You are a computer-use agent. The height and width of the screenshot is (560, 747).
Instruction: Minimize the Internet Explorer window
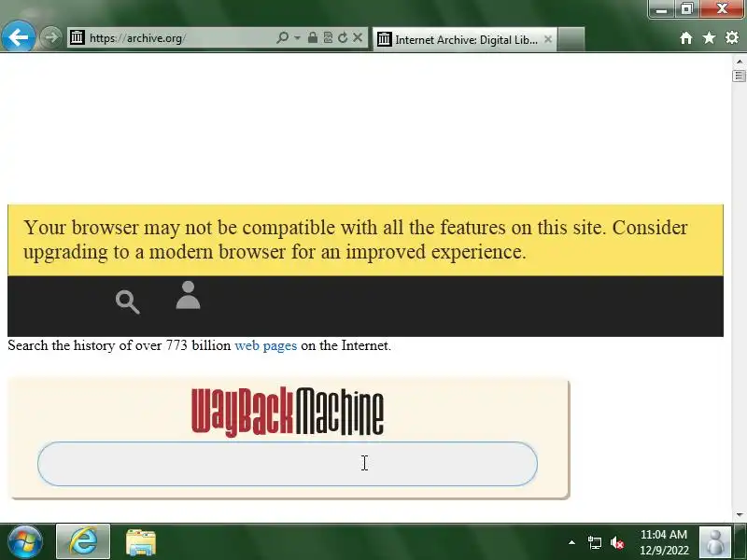(661, 9)
